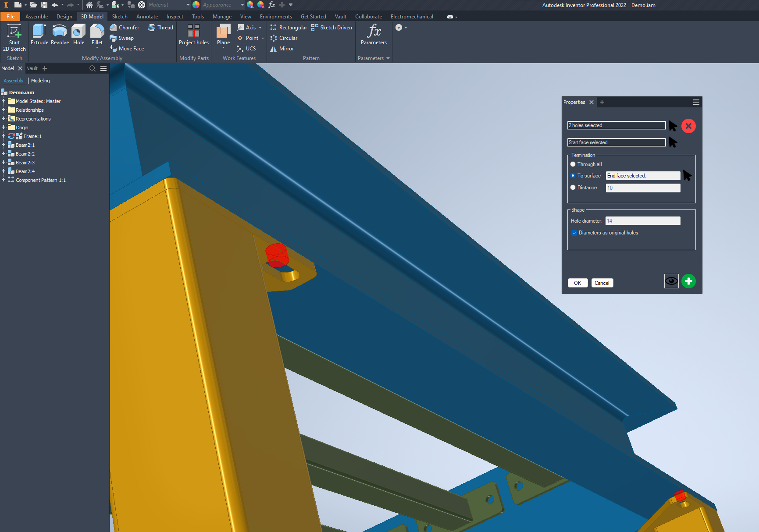Toggle preview eye button
The width and height of the screenshot is (759, 532).
671,281
